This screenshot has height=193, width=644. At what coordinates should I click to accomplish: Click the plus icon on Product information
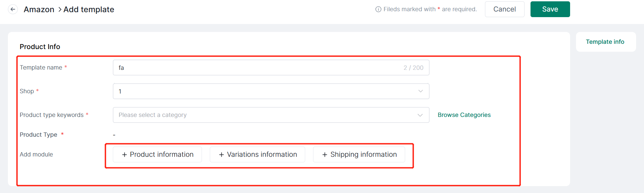coord(124,155)
